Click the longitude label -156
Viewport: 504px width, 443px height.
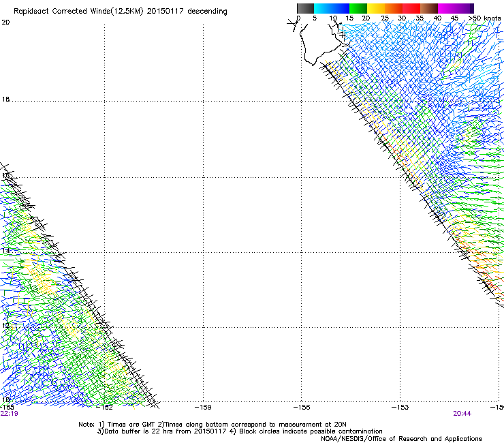[x=302, y=408]
